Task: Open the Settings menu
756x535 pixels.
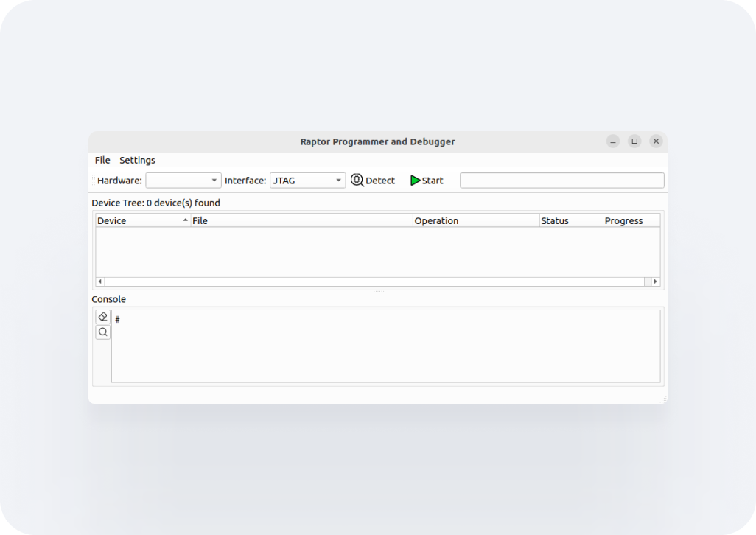Action: (137, 160)
